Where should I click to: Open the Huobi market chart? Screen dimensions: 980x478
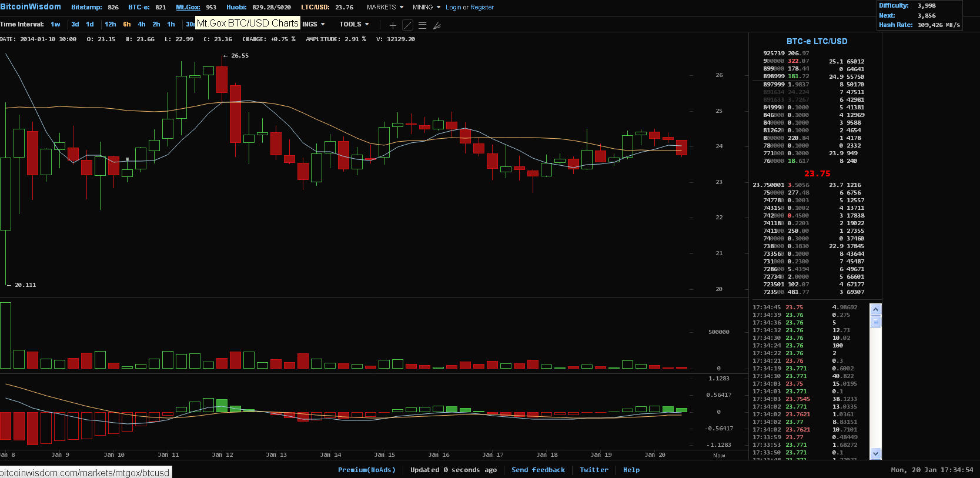click(259, 7)
